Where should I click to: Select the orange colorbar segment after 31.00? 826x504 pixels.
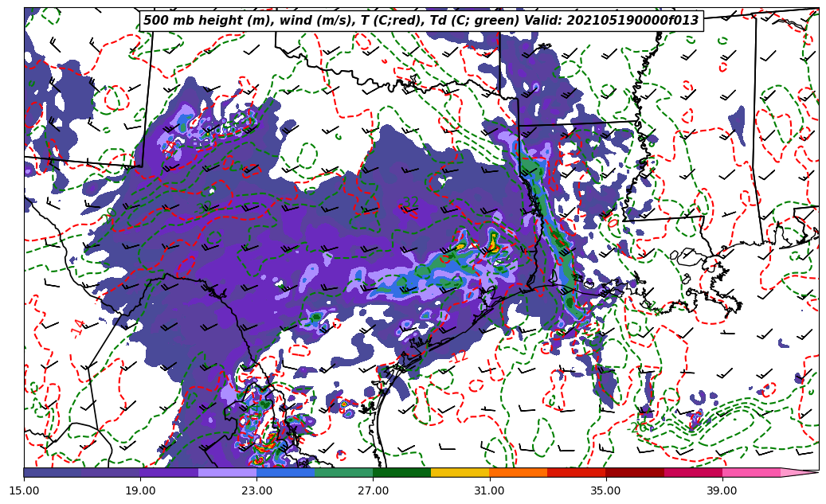click(519, 472)
